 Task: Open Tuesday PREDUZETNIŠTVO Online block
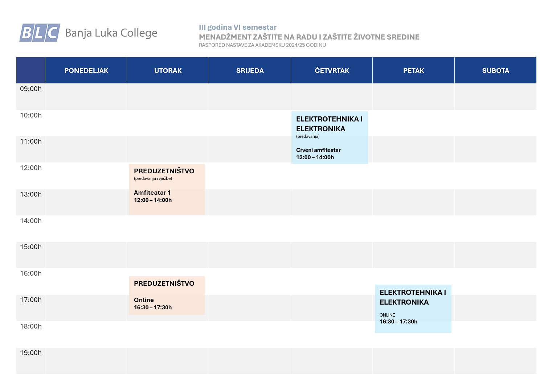coord(167,296)
